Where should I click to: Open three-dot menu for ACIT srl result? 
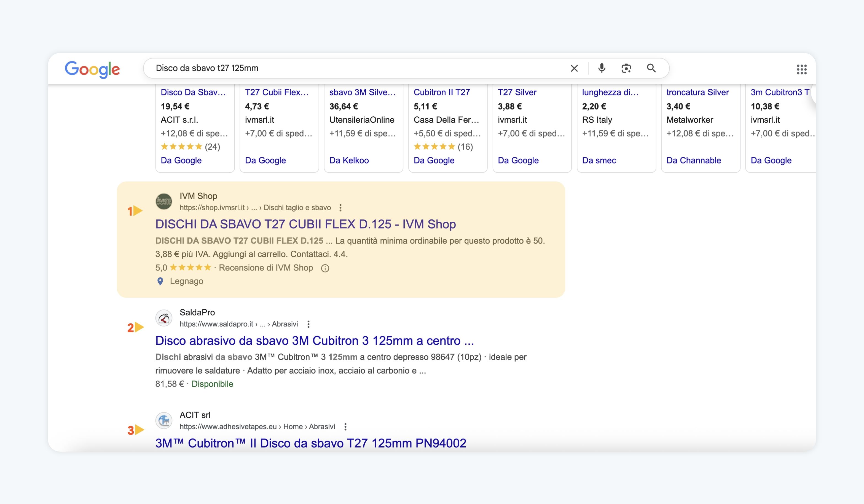pos(345,427)
